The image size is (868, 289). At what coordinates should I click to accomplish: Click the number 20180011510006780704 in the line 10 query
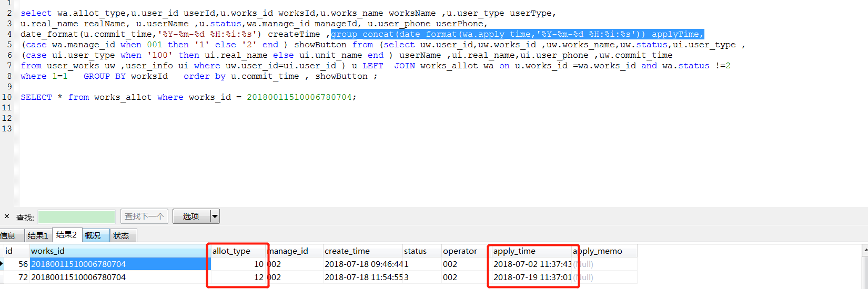click(x=299, y=97)
